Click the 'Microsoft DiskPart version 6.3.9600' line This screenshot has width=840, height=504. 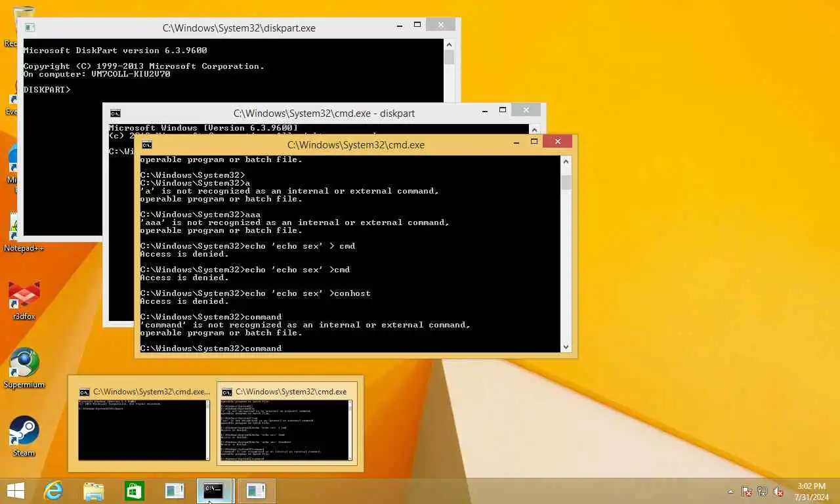click(115, 51)
